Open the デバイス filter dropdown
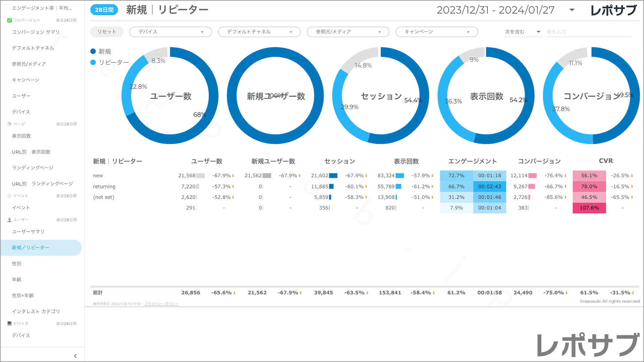Screen dimensions: 644x362 [170, 32]
